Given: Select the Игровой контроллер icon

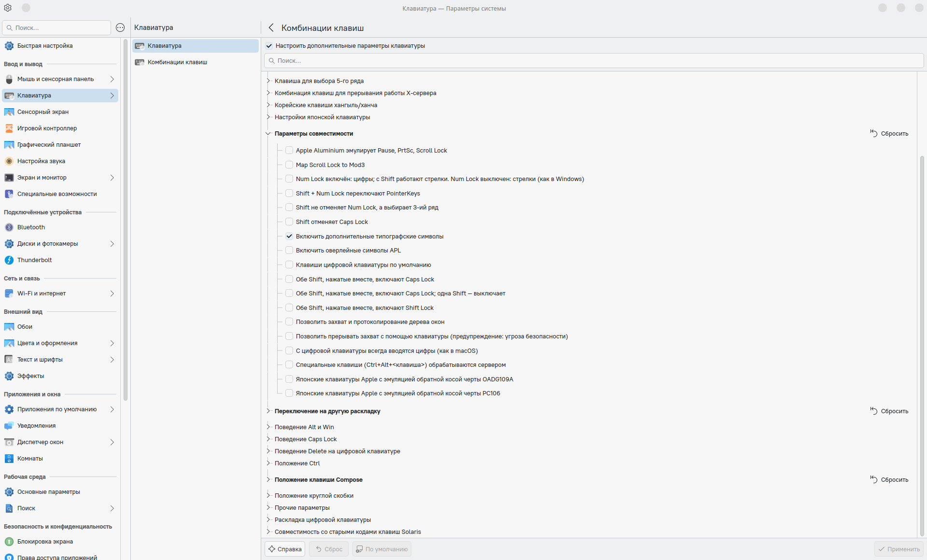Looking at the screenshot, I should pos(9,128).
